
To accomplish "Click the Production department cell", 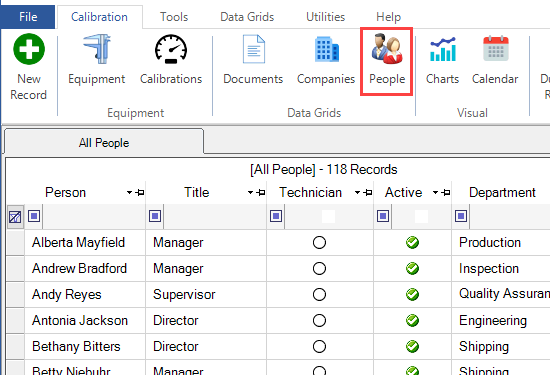I will click(x=501, y=242).
